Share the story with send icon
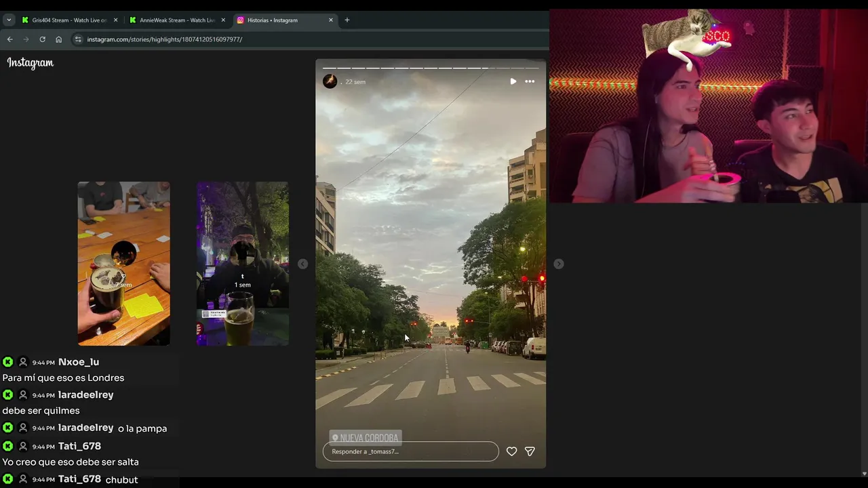The height and width of the screenshot is (488, 868). coord(530,451)
